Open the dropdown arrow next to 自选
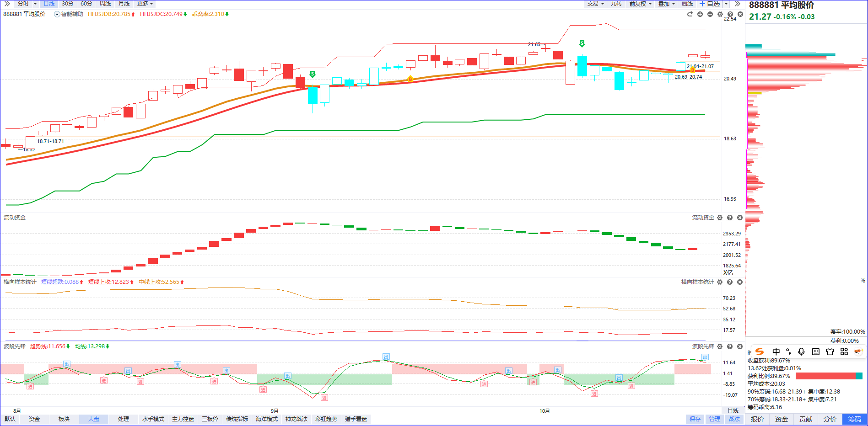868x426 pixels. pos(726,4)
